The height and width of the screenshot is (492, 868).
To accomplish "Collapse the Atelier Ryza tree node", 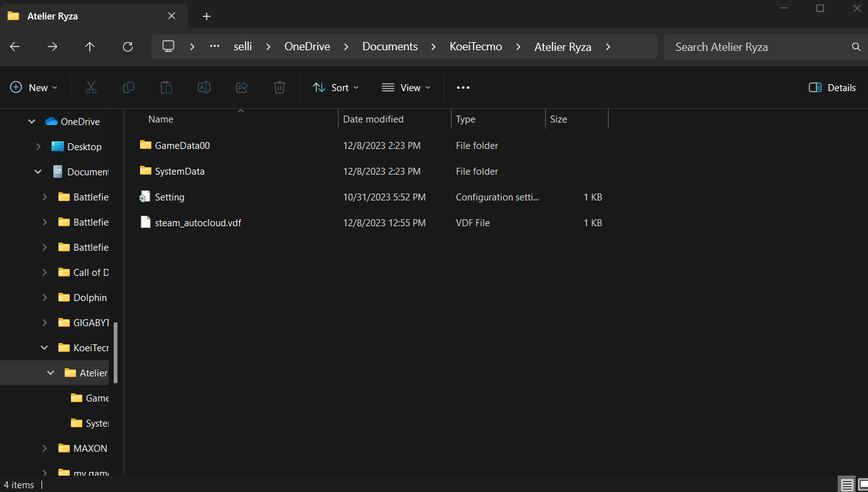I will pos(51,373).
